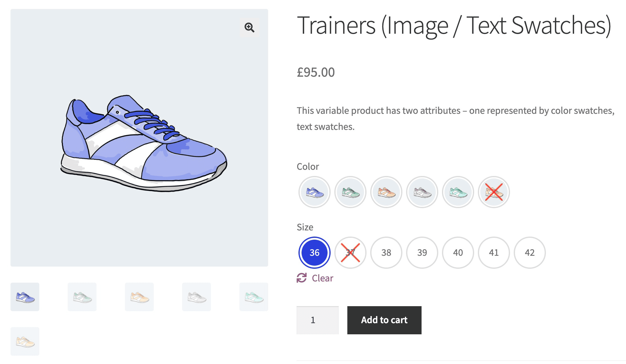Screen dimensions: 626x364
Task: Open the blue trainer thumbnail
Action: (25, 297)
